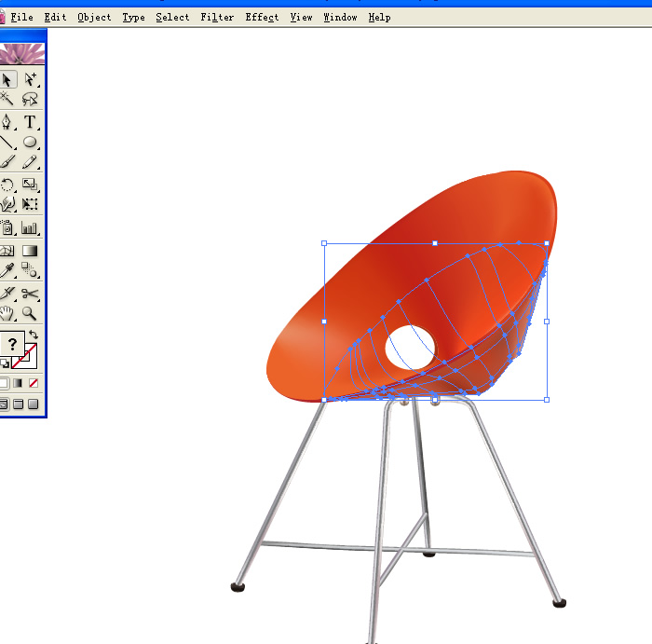The image size is (652, 644).
Task: Switch to Full Screen Mode
Action: pyautogui.click(x=34, y=404)
